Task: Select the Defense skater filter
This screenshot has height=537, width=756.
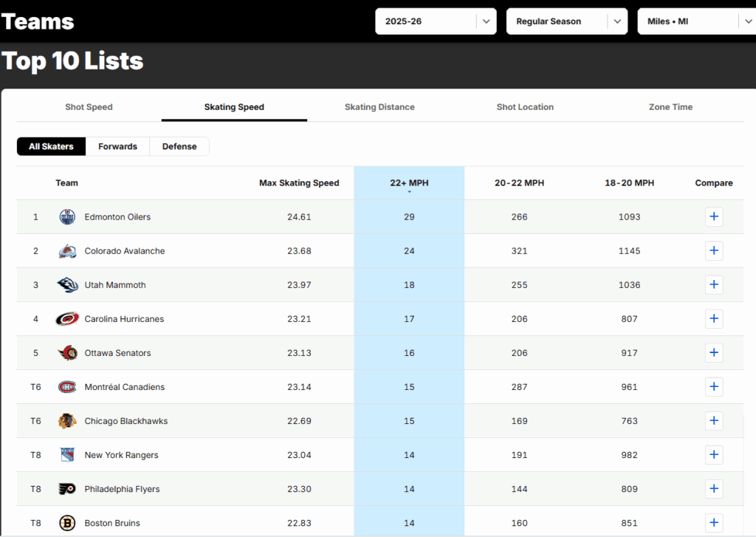Action: [x=179, y=146]
